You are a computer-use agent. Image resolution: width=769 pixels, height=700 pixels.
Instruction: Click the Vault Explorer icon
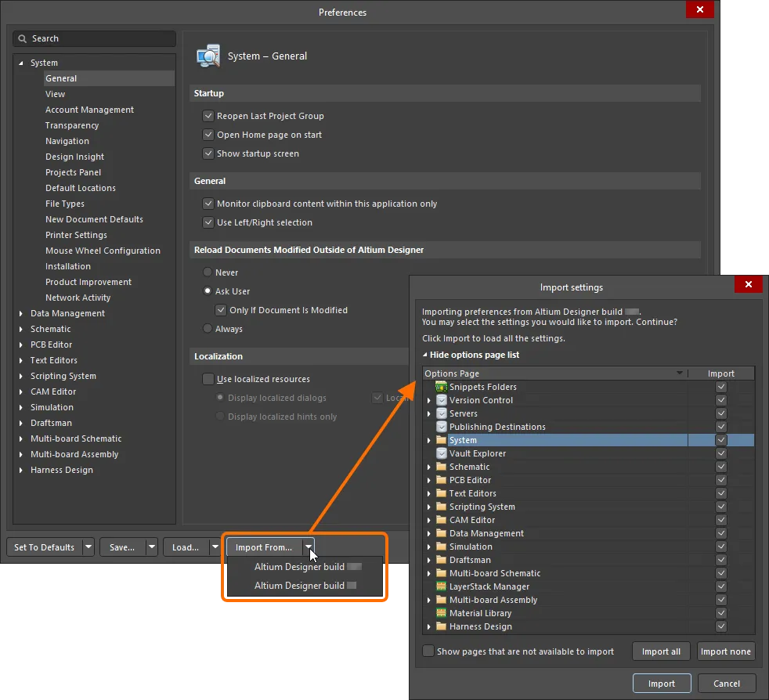point(442,453)
